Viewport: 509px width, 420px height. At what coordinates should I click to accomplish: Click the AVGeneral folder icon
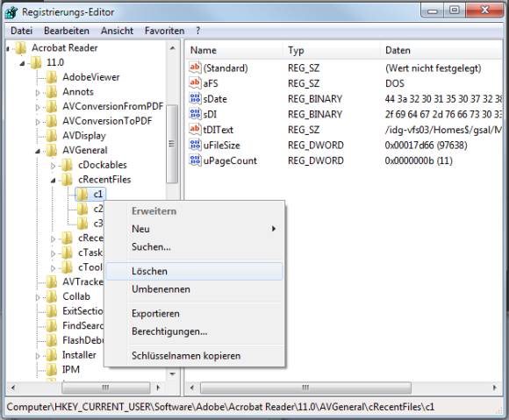tap(51, 150)
